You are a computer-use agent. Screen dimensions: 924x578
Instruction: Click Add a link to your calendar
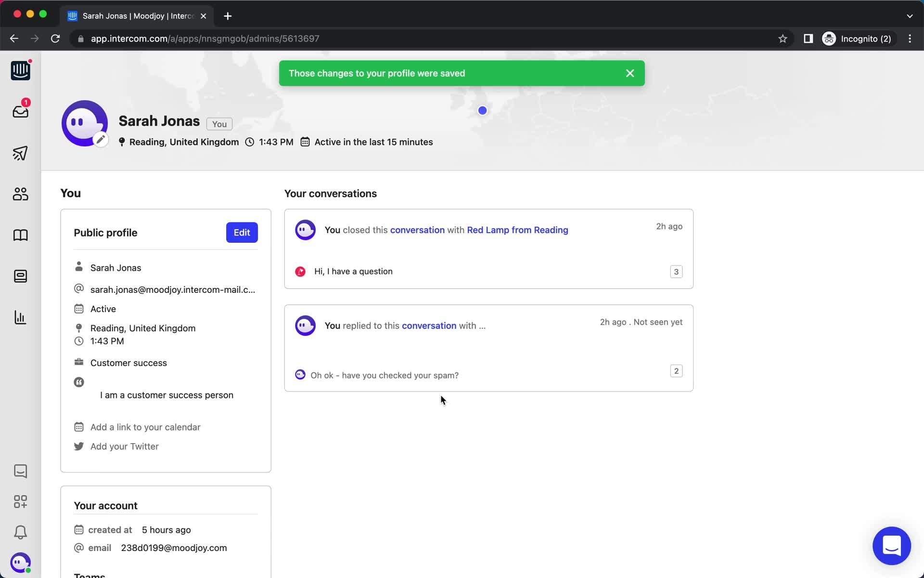point(145,427)
